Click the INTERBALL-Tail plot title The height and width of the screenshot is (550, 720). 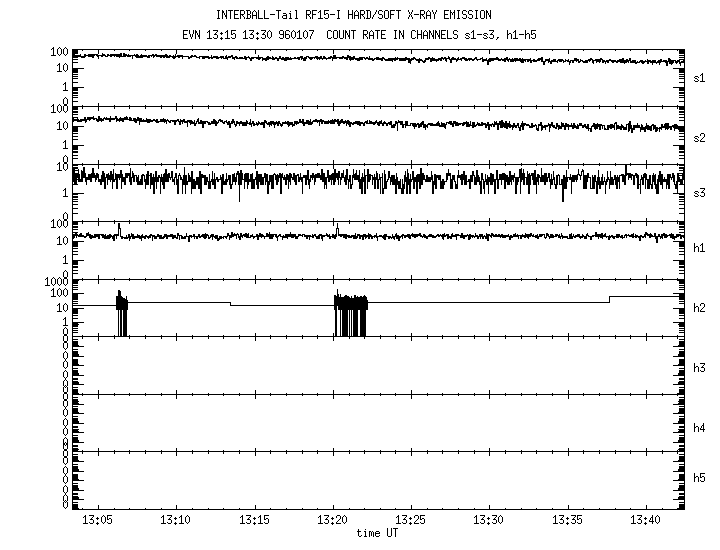(x=360, y=15)
